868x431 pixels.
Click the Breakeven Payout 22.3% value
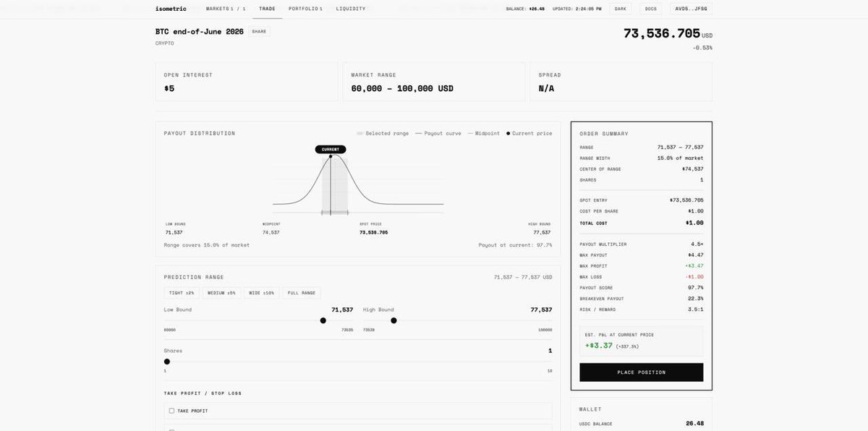tap(696, 299)
